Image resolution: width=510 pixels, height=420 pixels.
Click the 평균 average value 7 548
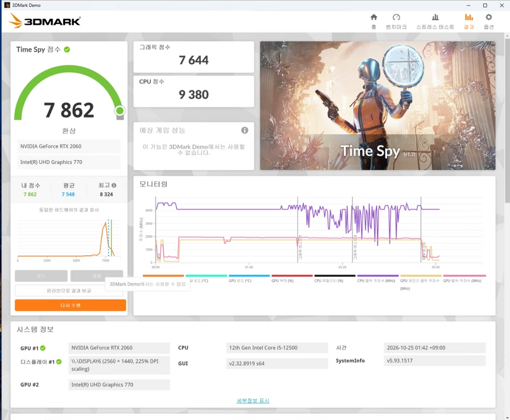coord(68,194)
